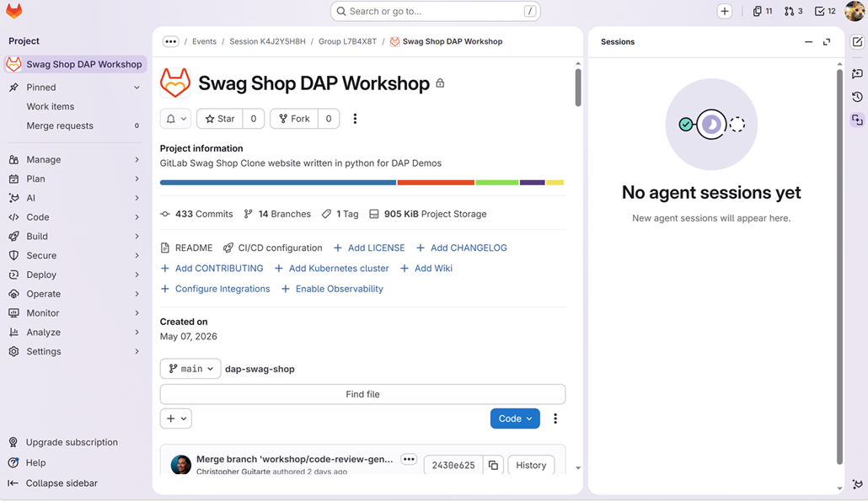Expand commit message ellipsis button

click(x=409, y=459)
